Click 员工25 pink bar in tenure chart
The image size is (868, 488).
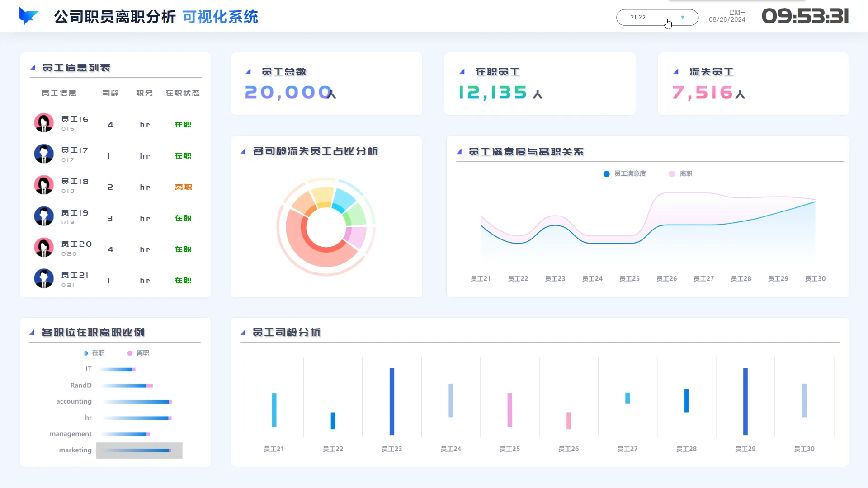510,410
